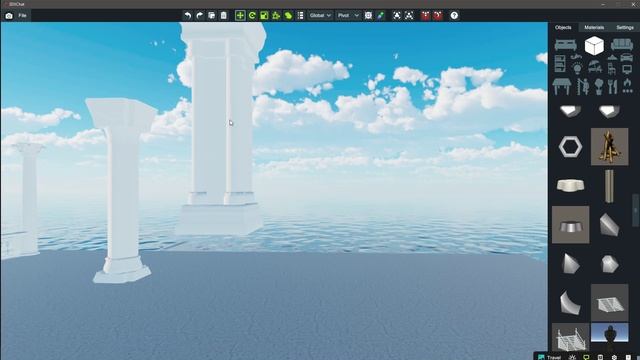Click the duplicate object icon

pos(211,16)
